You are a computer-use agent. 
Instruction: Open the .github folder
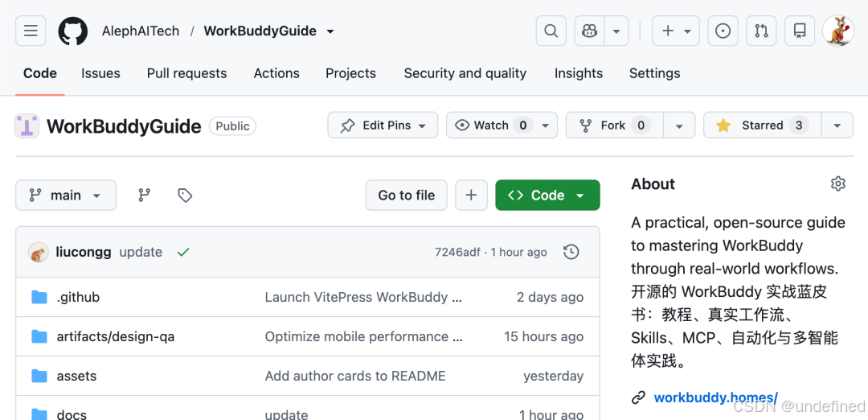[78, 297]
